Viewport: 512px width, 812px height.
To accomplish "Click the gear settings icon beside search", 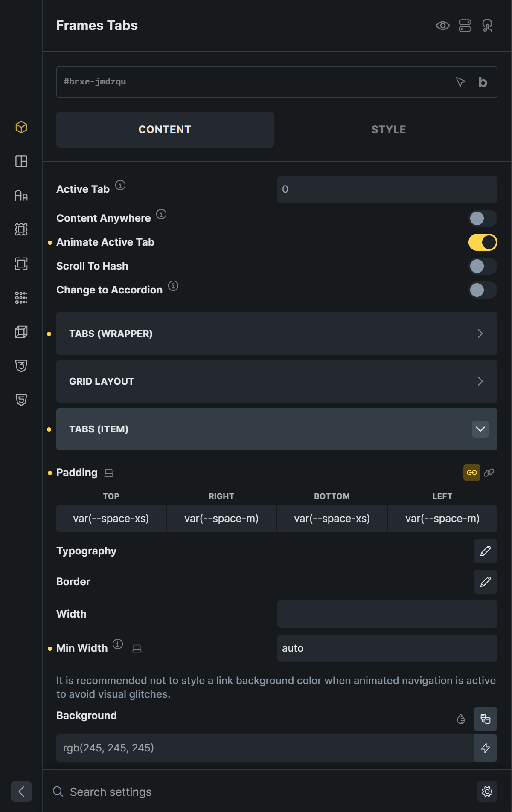I will (x=487, y=792).
